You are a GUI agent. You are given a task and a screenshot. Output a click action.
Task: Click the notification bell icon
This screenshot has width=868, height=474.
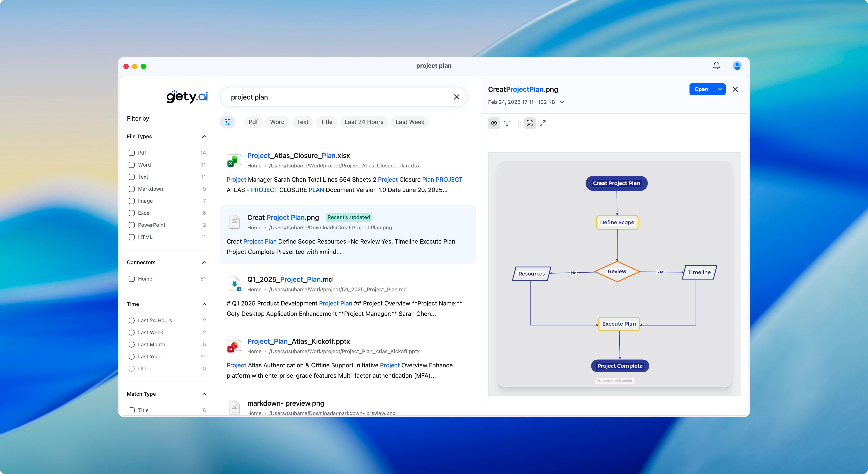click(716, 66)
